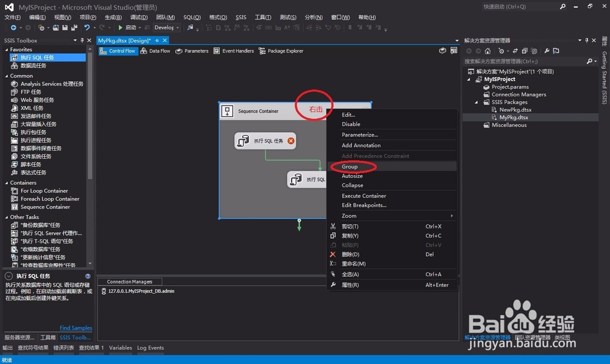Open the Event Handlers tab
Image resolution: width=610 pixels, height=364 pixels.
click(234, 51)
